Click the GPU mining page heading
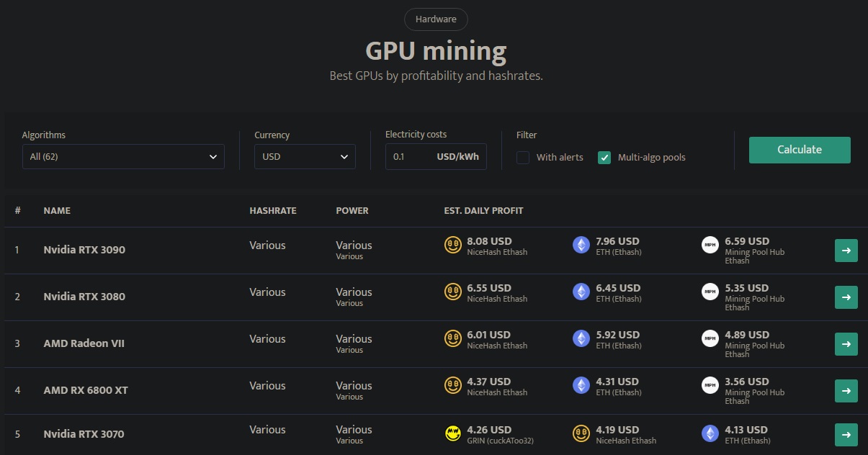This screenshot has width=868, height=455. pos(436,51)
